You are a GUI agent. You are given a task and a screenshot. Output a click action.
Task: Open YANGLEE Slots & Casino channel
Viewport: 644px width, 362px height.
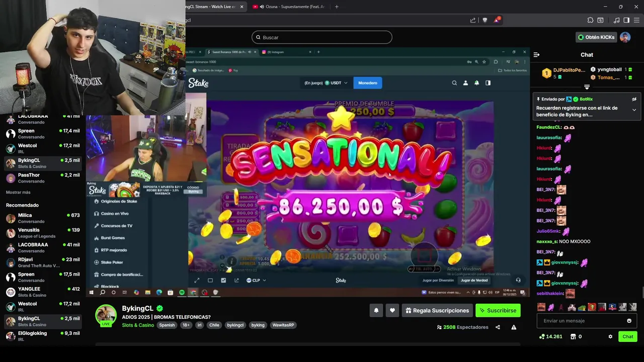43,292
